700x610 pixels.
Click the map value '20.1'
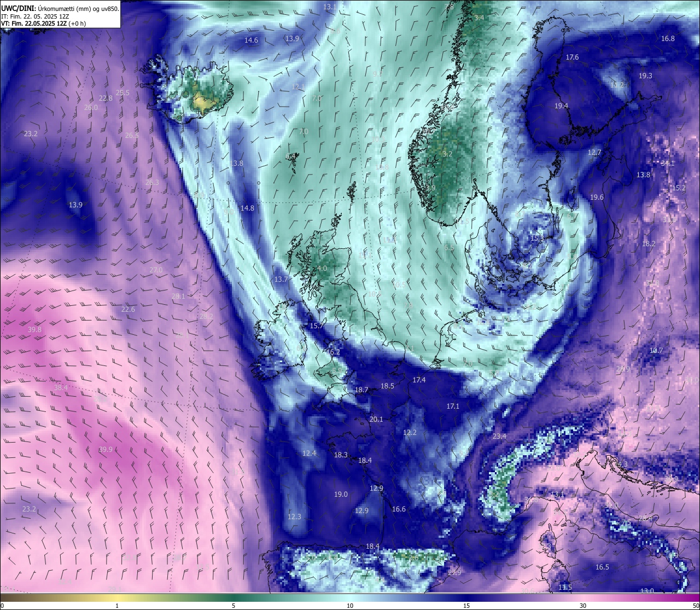coord(376,420)
